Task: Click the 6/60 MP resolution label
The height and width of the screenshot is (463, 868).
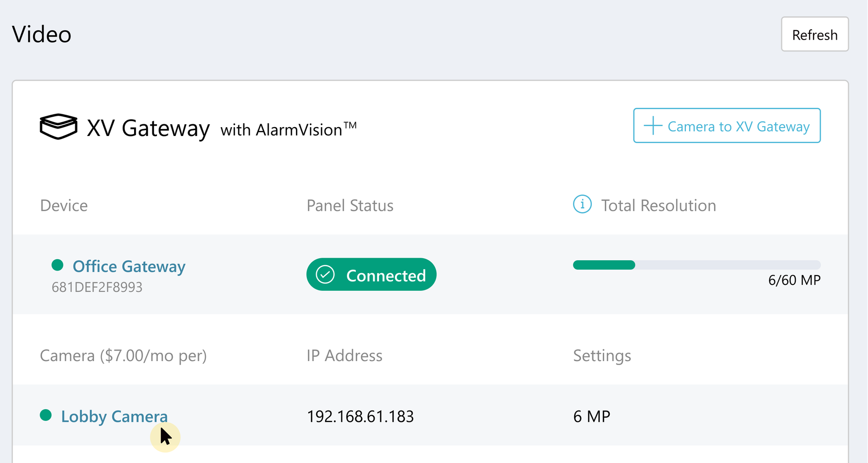Action: coord(794,280)
